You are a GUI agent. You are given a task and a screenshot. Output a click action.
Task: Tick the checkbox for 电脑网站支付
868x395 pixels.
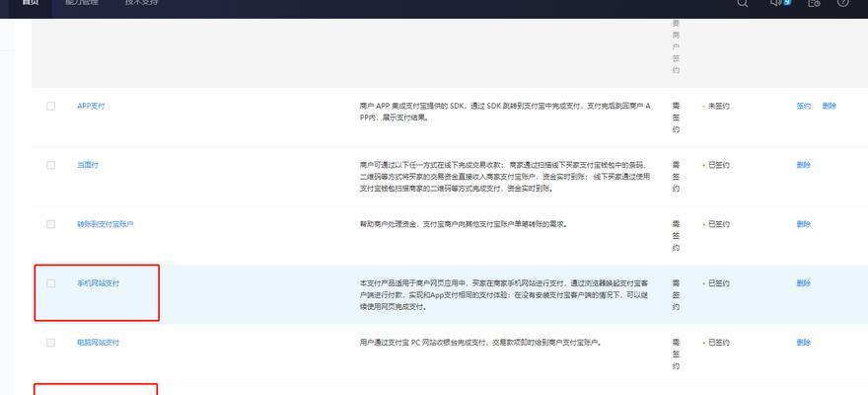click(51, 343)
